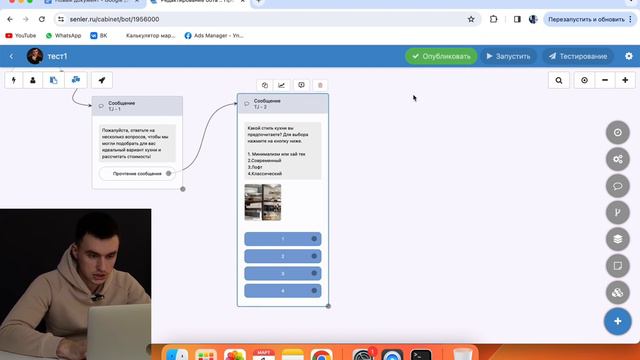Open the тест1 bot avatar
This screenshot has width=640, height=360.
point(35,56)
